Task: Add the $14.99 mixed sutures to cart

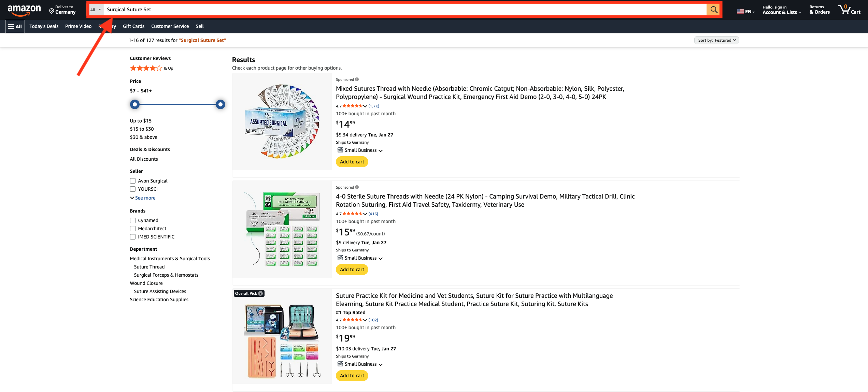Action: (352, 162)
